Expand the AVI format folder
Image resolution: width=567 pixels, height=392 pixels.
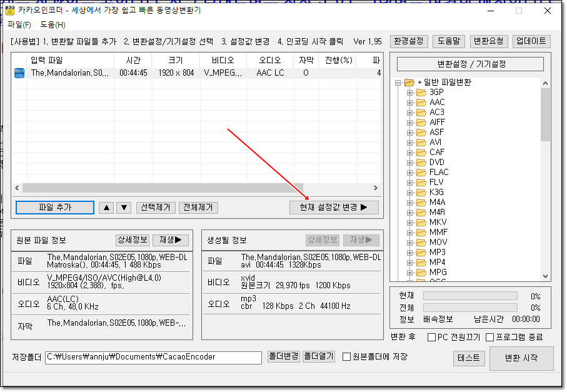pos(409,143)
